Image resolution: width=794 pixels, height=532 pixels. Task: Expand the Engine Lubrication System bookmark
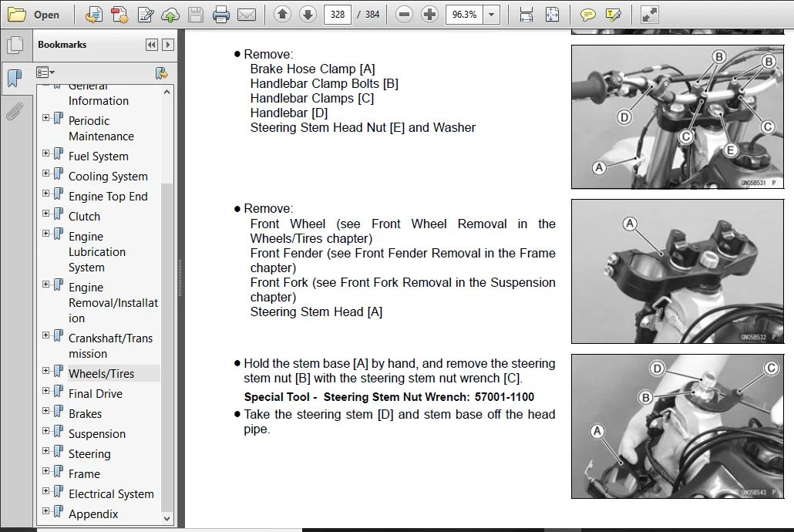click(45, 233)
